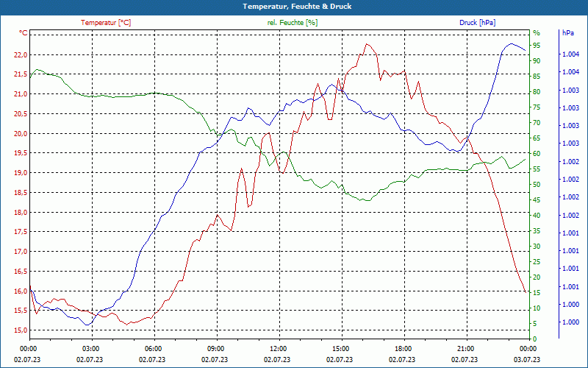
Task: Click the 00:00 label above the first 02.07.23
Action: click(27, 349)
